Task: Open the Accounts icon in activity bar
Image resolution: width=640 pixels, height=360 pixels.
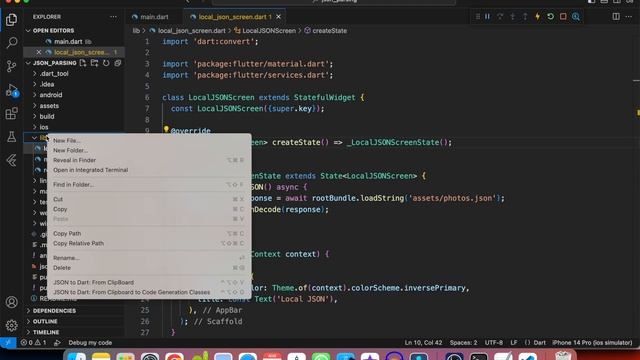Action: pyautogui.click(x=11, y=302)
